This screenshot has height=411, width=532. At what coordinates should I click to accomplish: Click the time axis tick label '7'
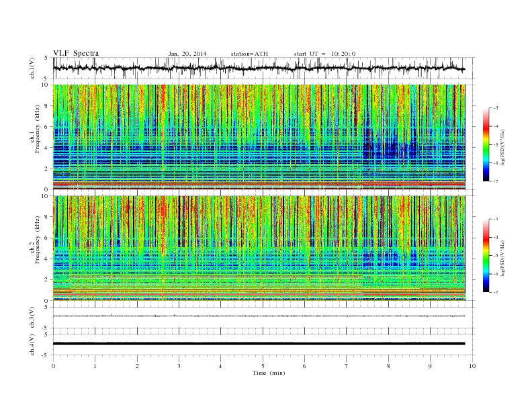(347, 366)
